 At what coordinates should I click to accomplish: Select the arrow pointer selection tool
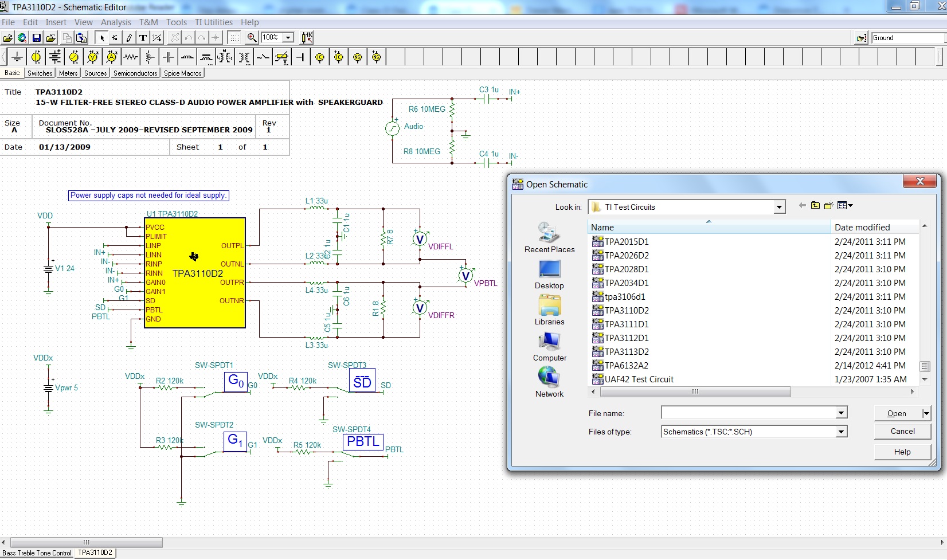pyautogui.click(x=101, y=38)
